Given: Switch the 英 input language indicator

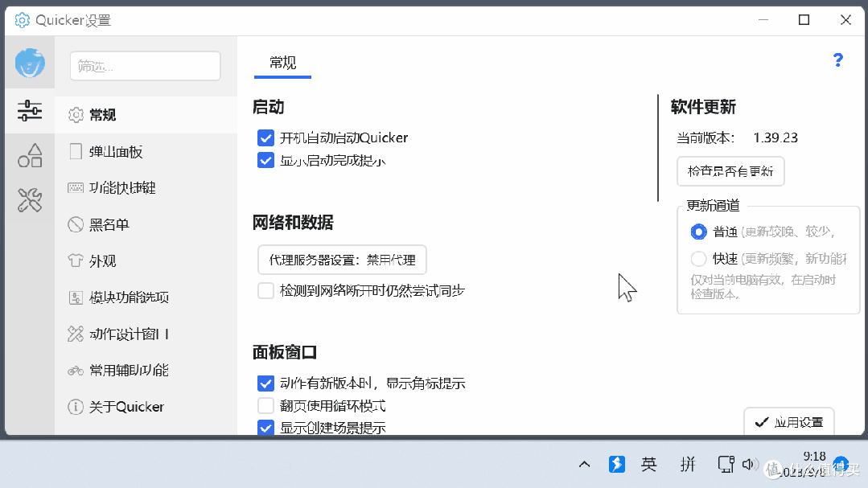Looking at the screenshot, I should [x=648, y=464].
